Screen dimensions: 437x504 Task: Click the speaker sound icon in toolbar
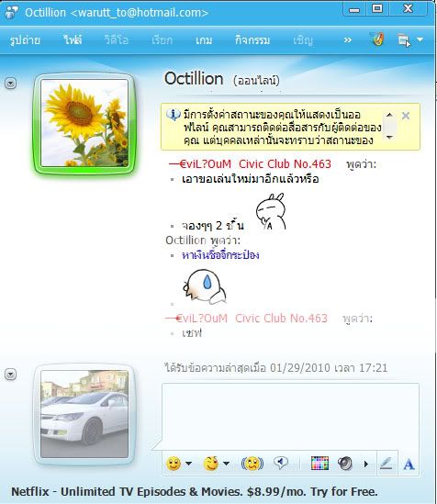(x=345, y=464)
